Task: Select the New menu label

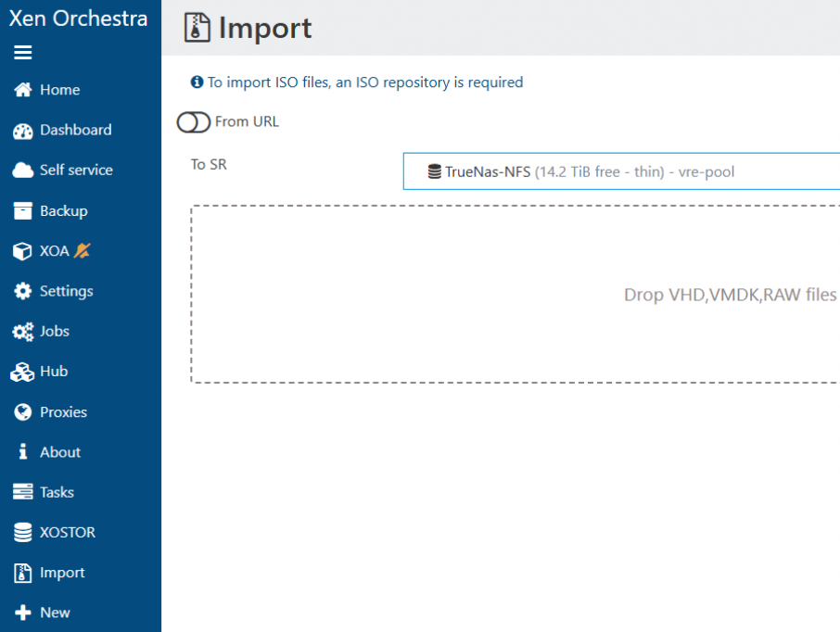Action: (x=56, y=613)
